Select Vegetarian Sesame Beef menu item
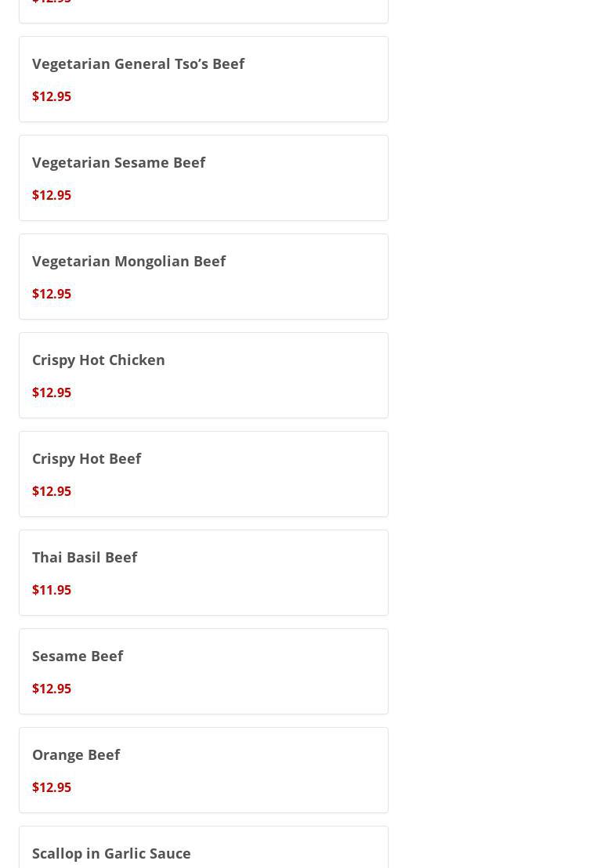615x868 pixels. [x=118, y=162]
